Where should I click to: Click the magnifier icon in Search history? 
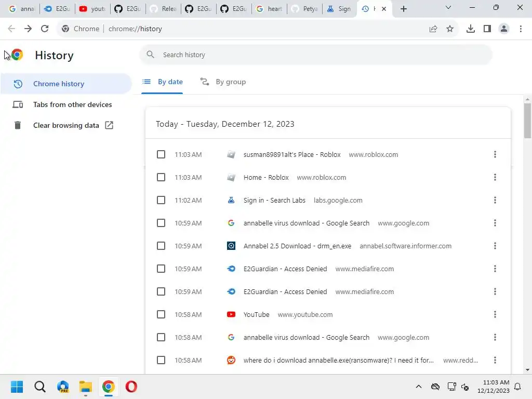[150, 55]
